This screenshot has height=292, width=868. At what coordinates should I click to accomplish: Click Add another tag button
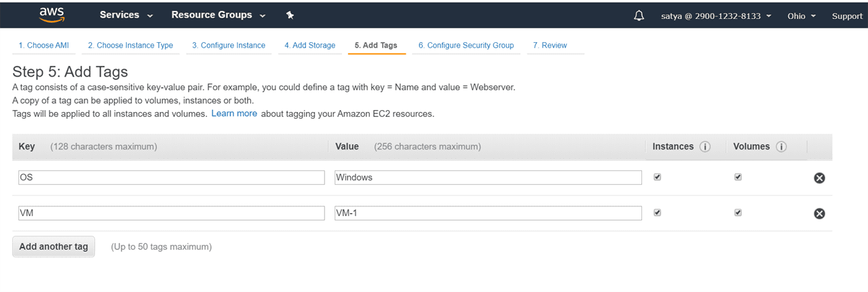coord(54,247)
